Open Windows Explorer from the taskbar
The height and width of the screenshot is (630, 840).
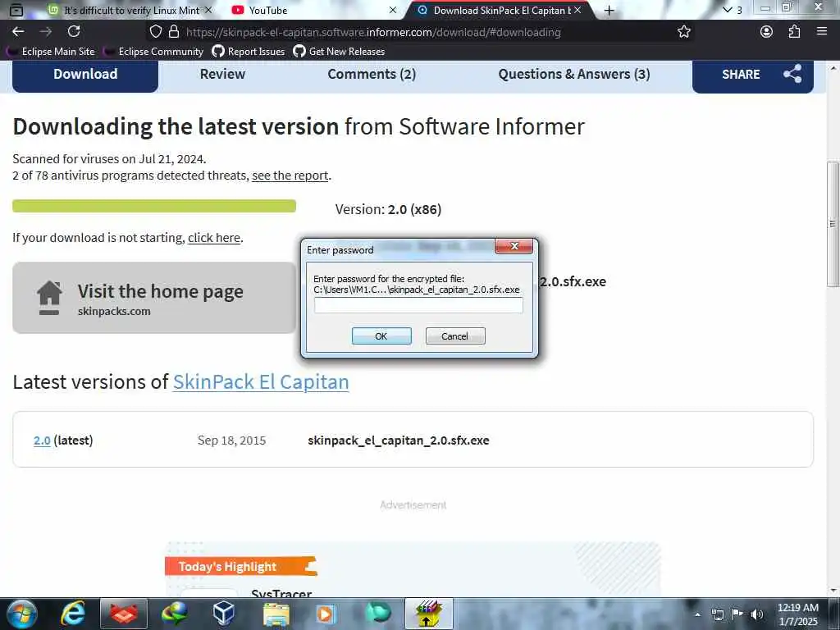[276, 614]
